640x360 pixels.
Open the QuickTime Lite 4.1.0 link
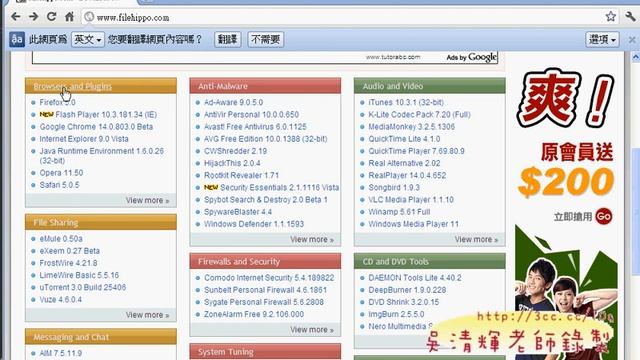pyautogui.click(x=404, y=139)
